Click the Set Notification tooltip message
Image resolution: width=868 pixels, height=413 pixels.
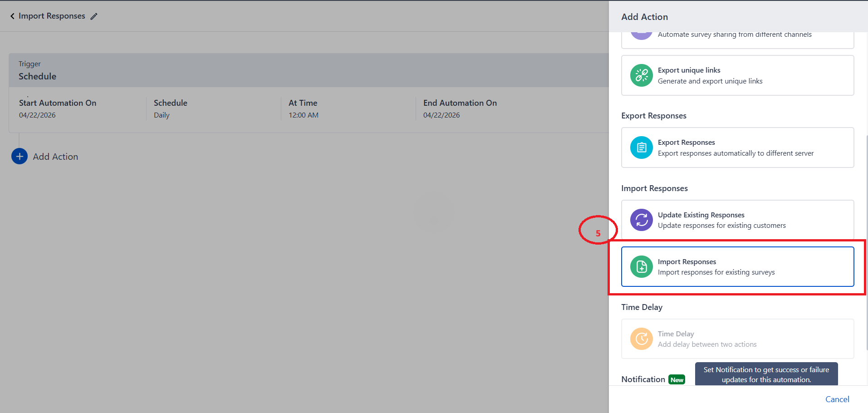pos(766,374)
